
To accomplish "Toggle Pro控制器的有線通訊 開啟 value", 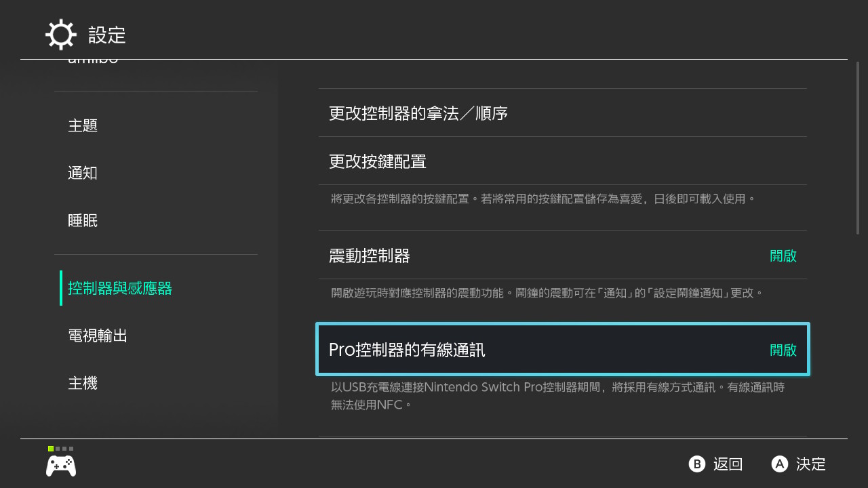I will (x=783, y=350).
